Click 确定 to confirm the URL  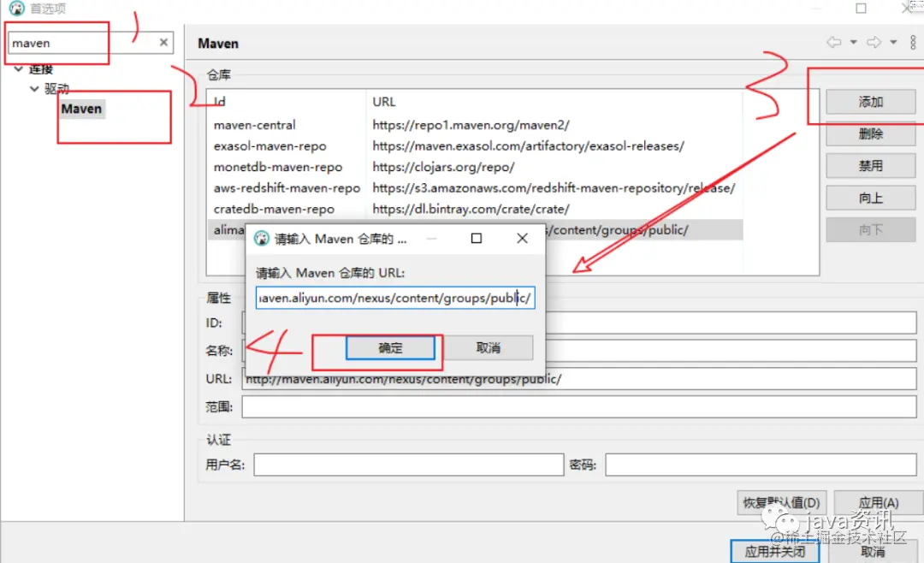point(390,348)
